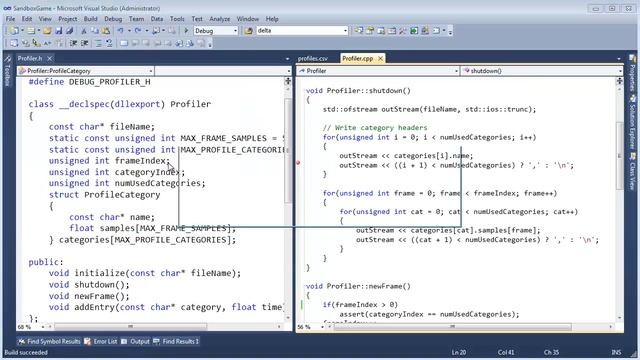This screenshot has height=360, width=640.
Task: Open the Tools menu
Action: 177,19
